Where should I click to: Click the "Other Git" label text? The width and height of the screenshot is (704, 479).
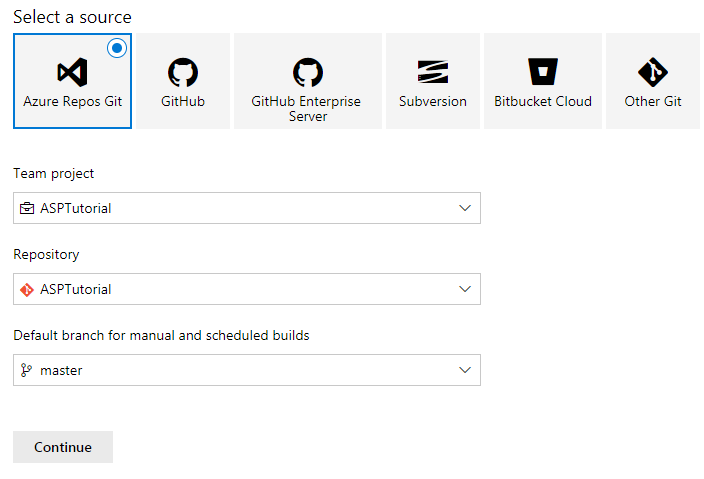(x=653, y=101)
